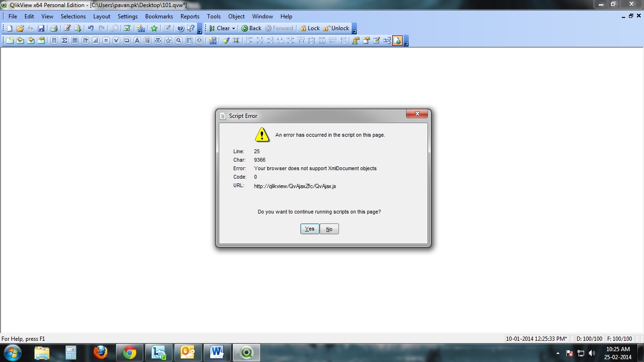
Task: Click the XmlDocument error message text
Action: click(x=315, y=168)
